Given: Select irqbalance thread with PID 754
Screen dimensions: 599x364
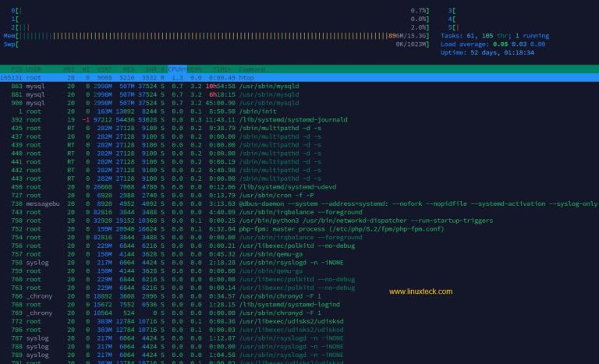Looking at the screenshot, I should click(299, 237).
